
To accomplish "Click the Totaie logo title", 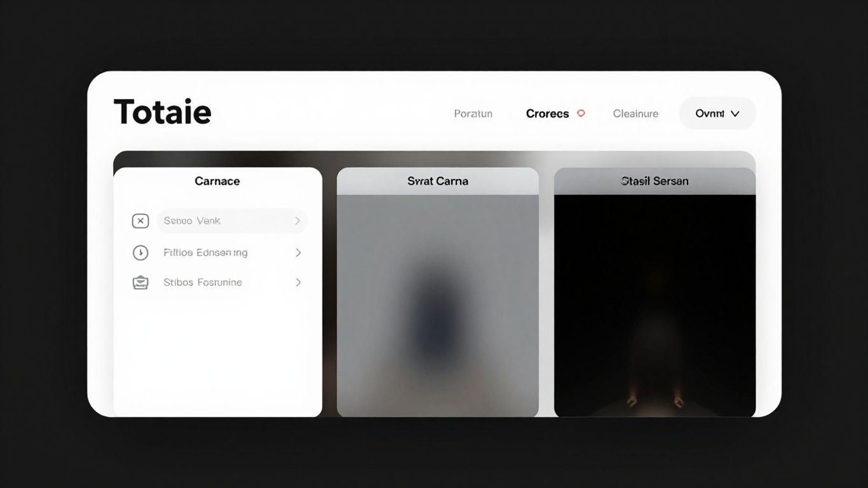I will (162, 112).
